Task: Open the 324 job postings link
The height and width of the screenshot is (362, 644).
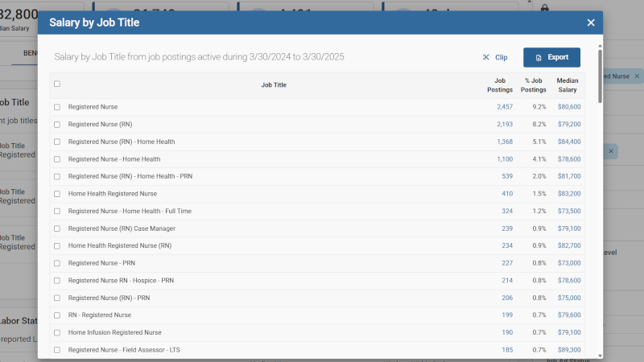Action: [x=507, y=211]
